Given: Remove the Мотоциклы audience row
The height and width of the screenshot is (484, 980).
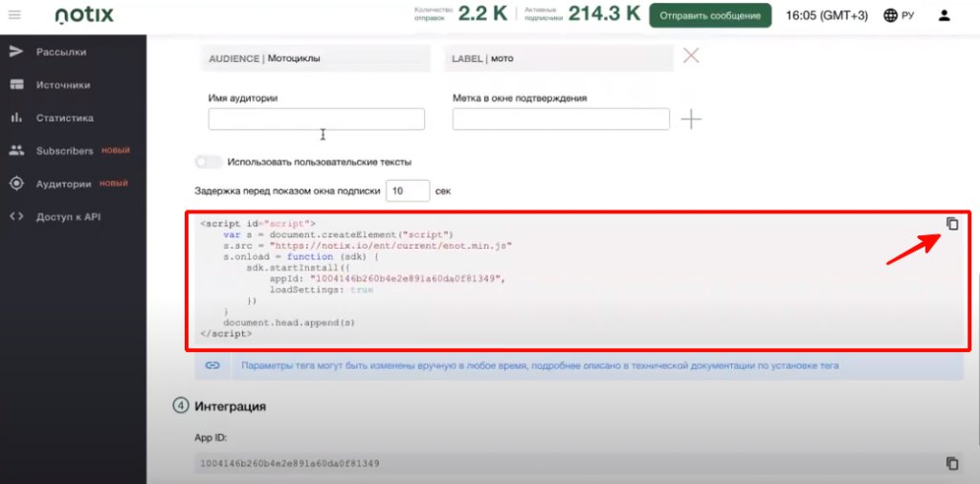Looking at the screenshot, I should point(691,56).
